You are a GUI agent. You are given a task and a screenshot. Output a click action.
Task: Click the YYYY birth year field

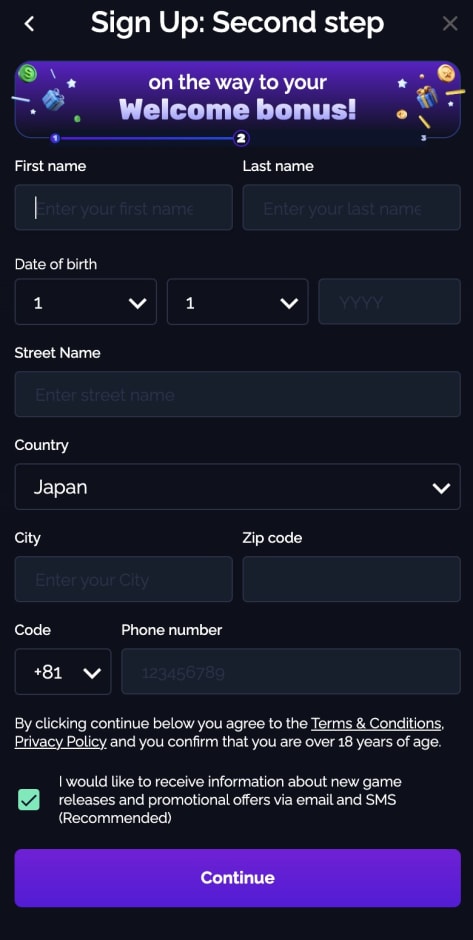[x=390, y=302]
